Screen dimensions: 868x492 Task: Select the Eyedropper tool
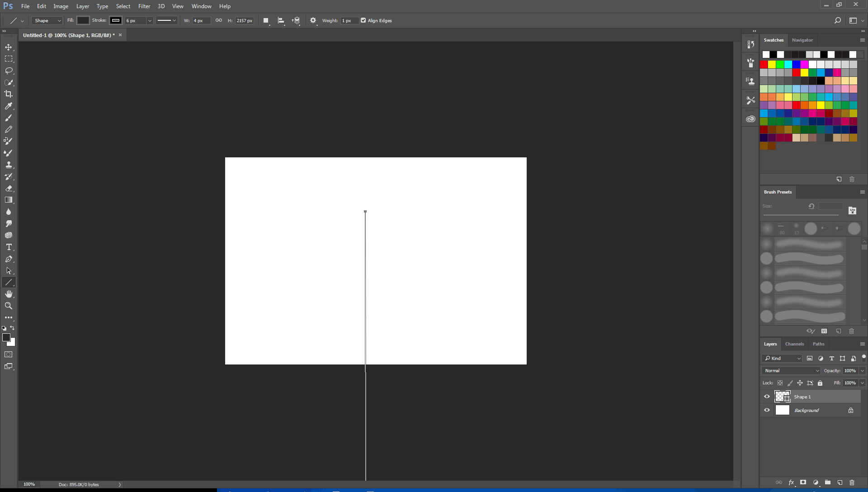pyautogui.click(x=8, y=106)
